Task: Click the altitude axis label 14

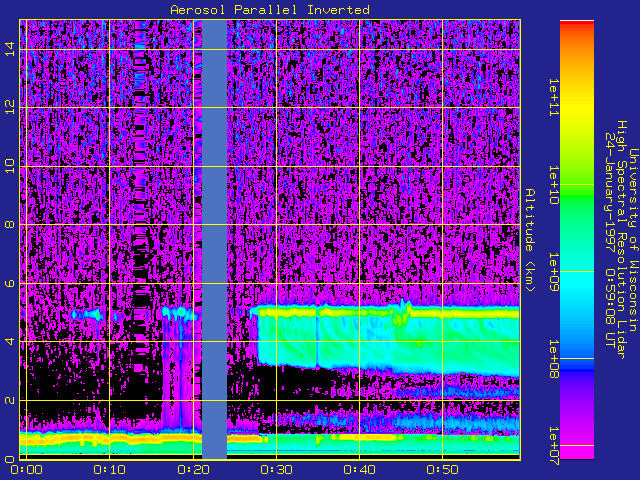Action: click(x=10, y=49)
